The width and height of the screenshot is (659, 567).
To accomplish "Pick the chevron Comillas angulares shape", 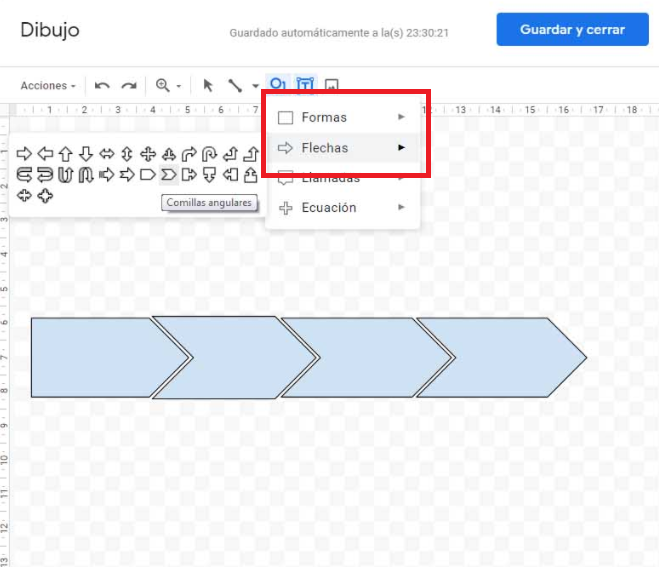I will click(169, 174).
